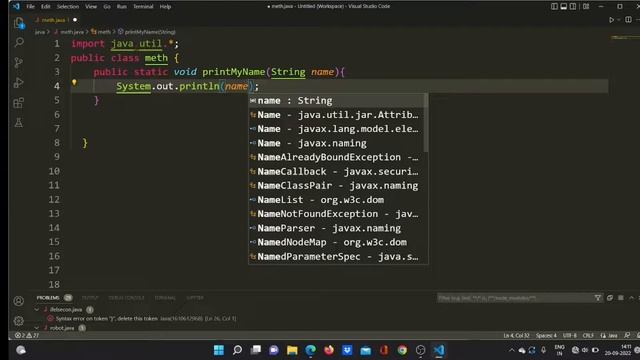Click the Windows Start button
Image resolution: width=640 pixels, height=360 pixels.
(x=219, y=350)
